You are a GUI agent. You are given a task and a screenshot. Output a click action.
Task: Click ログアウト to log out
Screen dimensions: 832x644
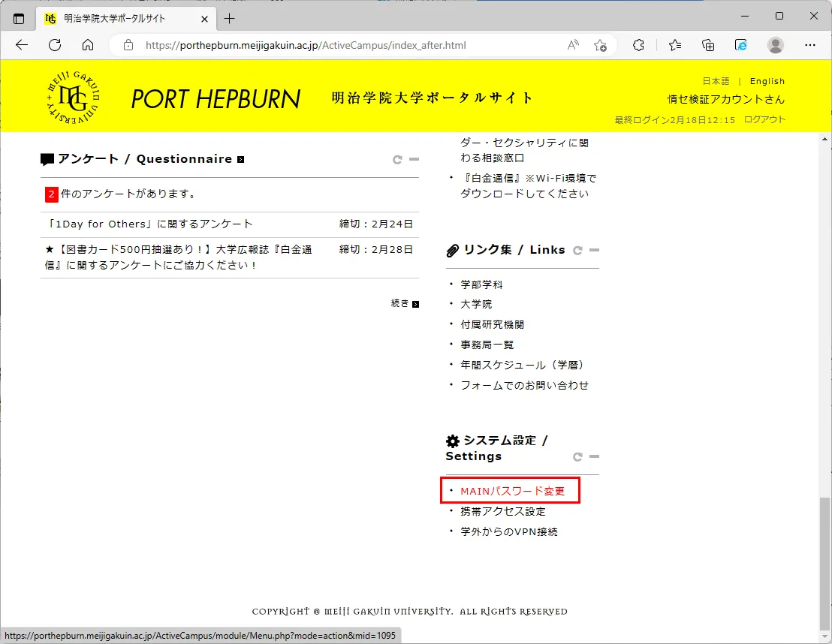point(764,119)
